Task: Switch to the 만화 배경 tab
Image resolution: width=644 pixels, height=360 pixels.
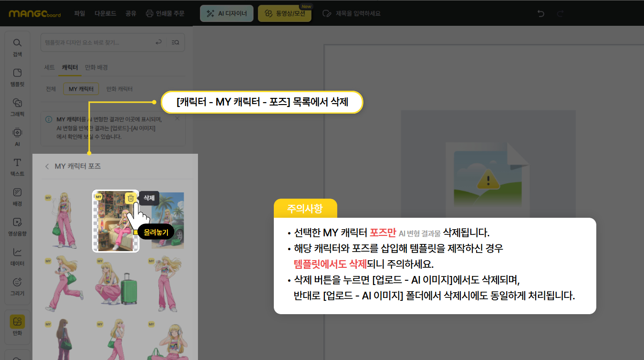Action: tap(96, 67)
